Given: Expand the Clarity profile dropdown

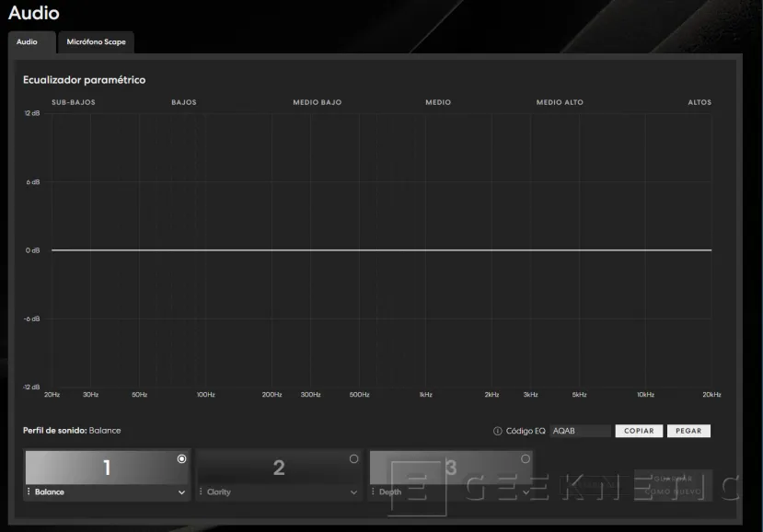Looking at the screenshot, I should click(x=353, y=492).
